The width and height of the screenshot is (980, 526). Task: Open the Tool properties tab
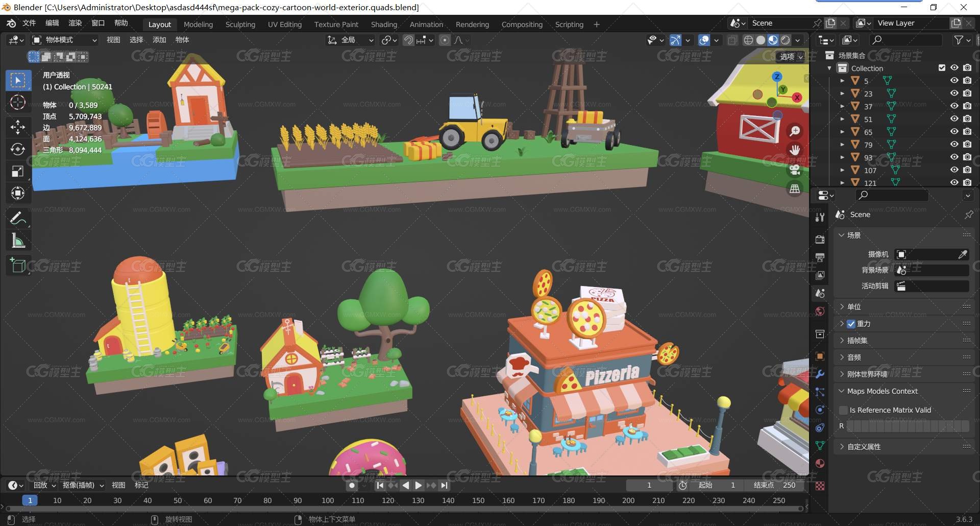point(820,217)
